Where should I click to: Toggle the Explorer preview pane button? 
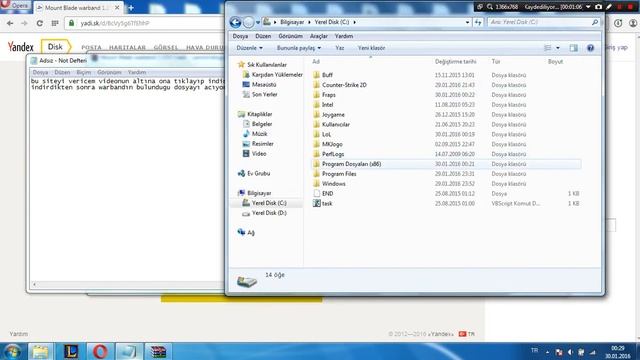[573, 48]
